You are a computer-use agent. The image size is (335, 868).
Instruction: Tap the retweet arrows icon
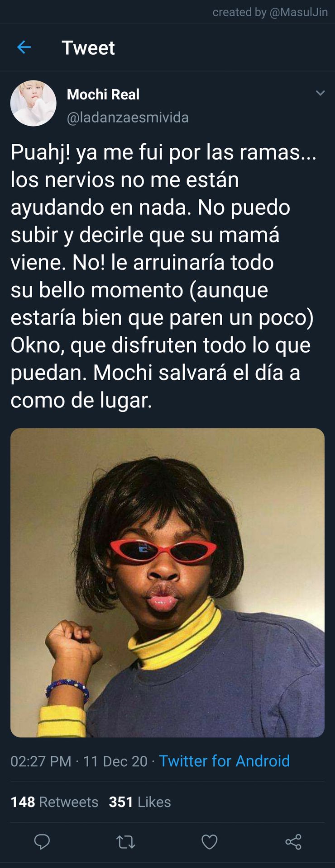[125, 842]
